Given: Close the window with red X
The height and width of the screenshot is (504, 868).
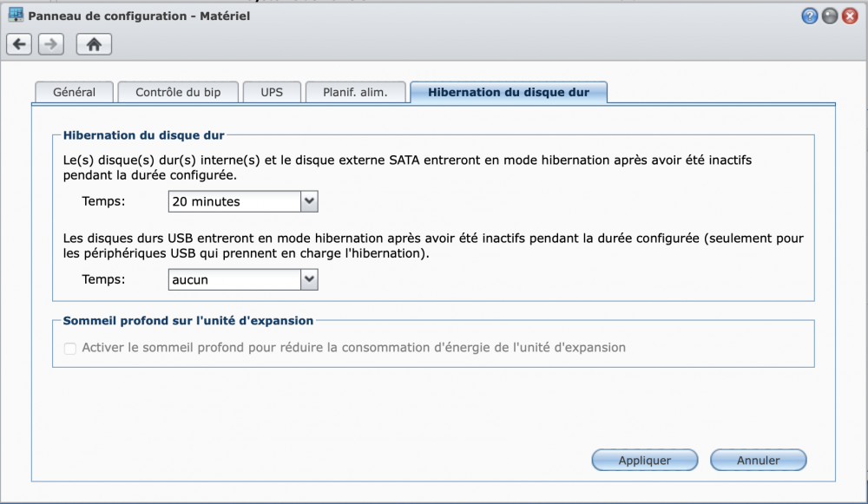Looking at the screenshot, I should coord(850,16).
